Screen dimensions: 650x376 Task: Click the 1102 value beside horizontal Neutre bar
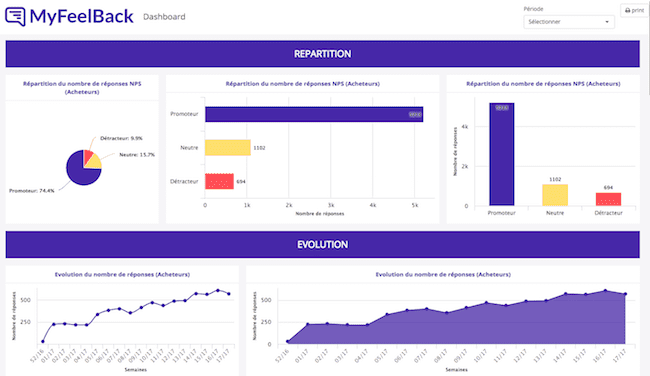click(259, 148)
